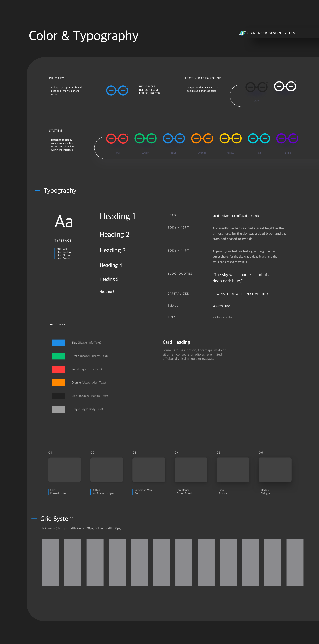Pick the Orange system glasses icon
This screenshot has width=319, height=644.
(x=202, y=138)
